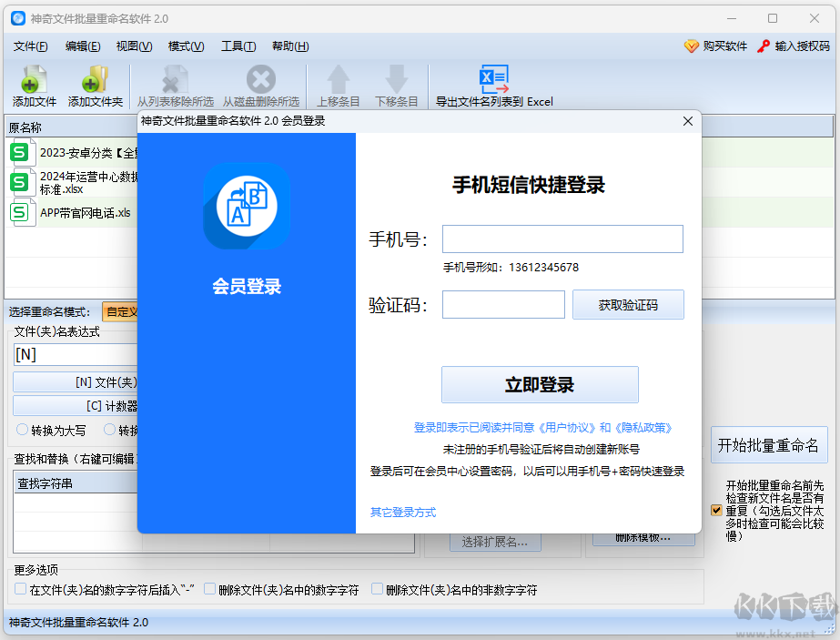This screenshot has height=640, width=840.
Task: Click the 购买软件 icon
Action: [x=690, y=46]
